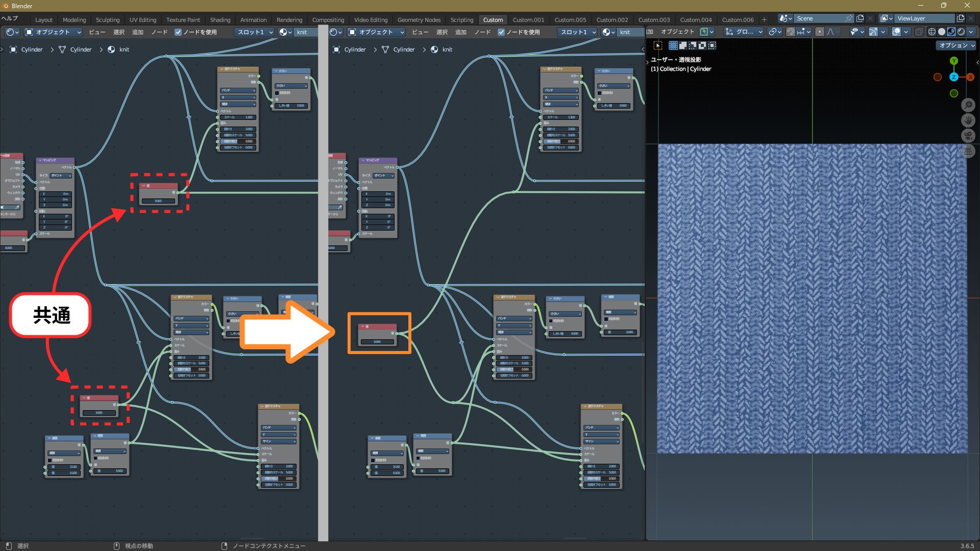Image resolution: width=980 pixels, height=551 pixels.
Task: Click the viewport zoom magnifier icon
Action: tap(968, 105)
